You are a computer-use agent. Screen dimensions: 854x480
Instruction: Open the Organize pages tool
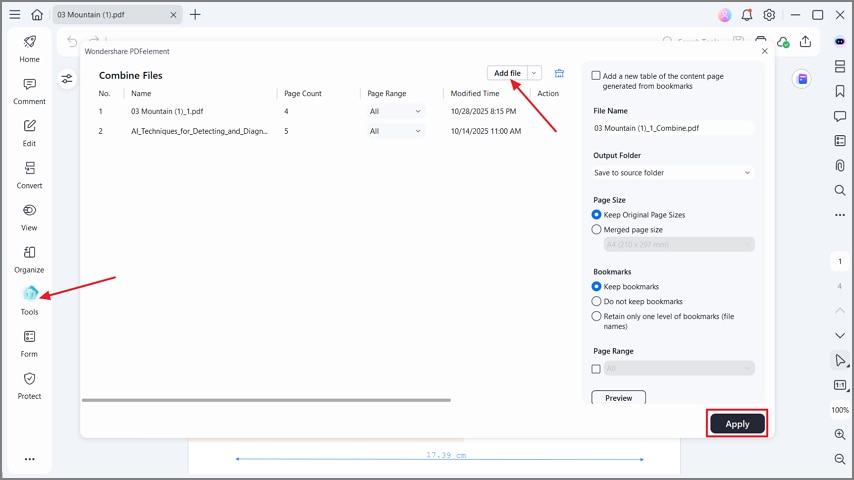click(29, 258)
